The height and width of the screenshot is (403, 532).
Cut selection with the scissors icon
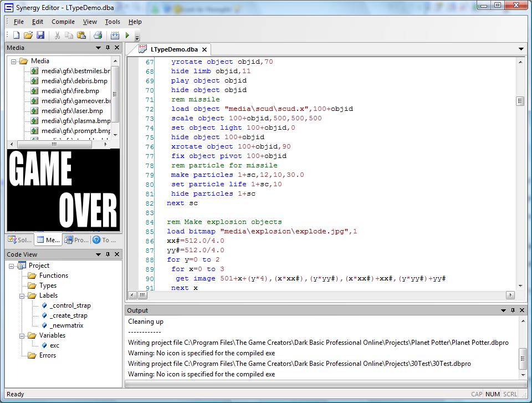57,35
